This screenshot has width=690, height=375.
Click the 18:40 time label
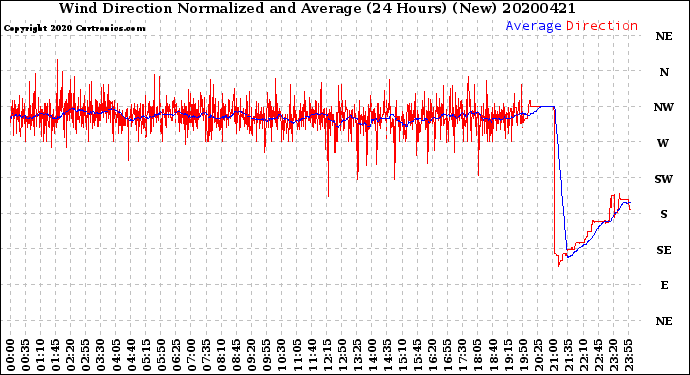pyautogui.click(x=493, y=355)
